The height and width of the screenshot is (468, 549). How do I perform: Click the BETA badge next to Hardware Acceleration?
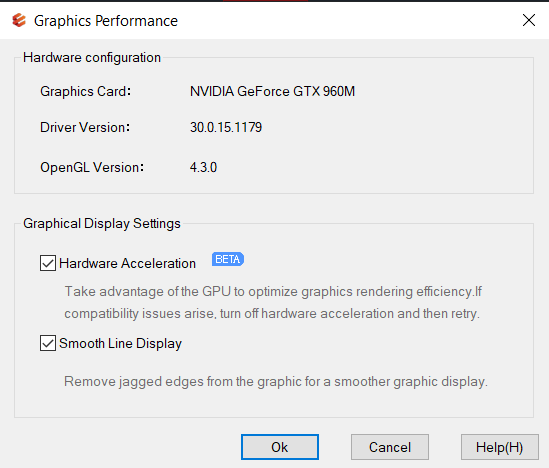pyautogui.click(x=228, y=259)
